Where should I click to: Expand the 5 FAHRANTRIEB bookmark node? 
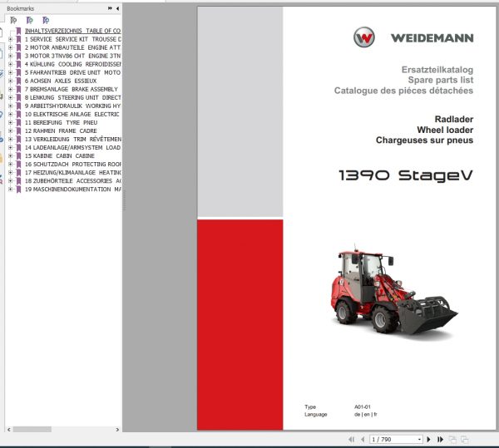tap(10, 72)
